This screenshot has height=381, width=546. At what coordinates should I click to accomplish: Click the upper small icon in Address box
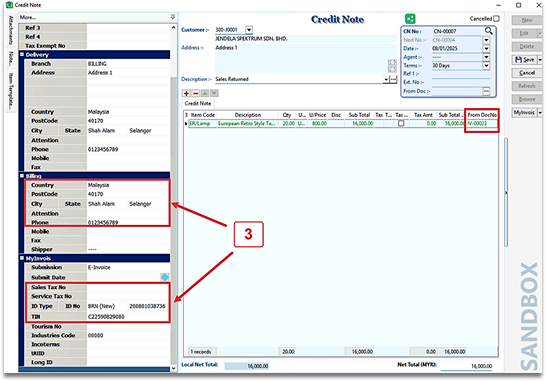point(392,62)
